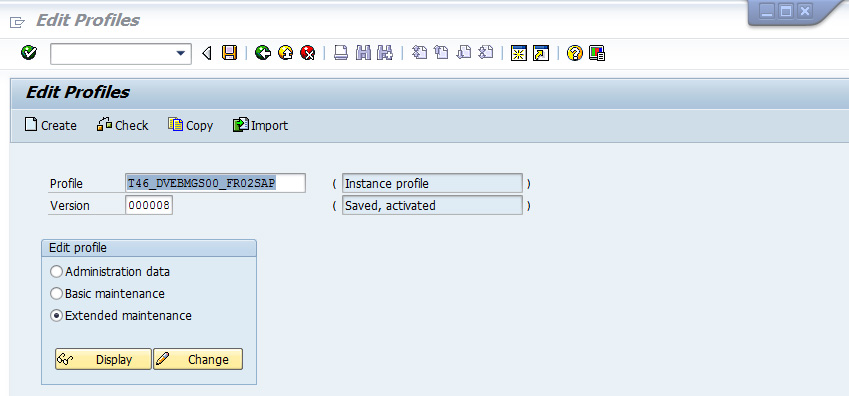Click the Edit profile group header
This screenshot has height=396, width=849.
click(149, 248)
